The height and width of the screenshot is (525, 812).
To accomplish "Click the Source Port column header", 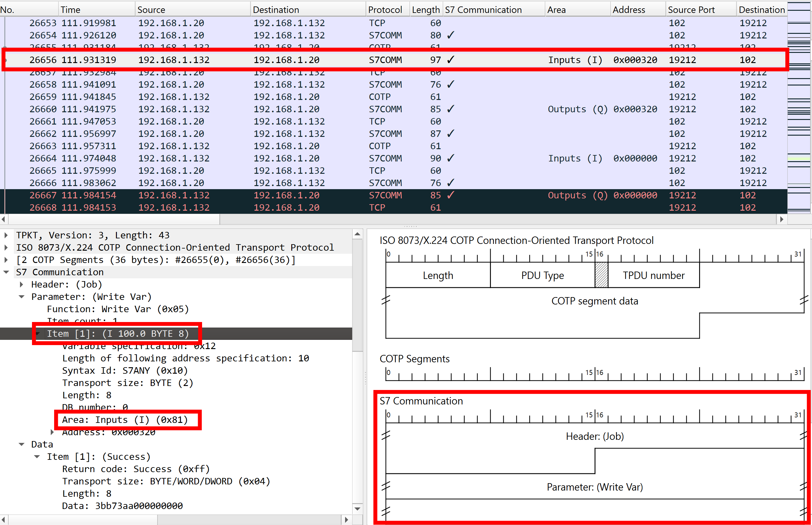I will pyautogui.click(x=691, y=10).
